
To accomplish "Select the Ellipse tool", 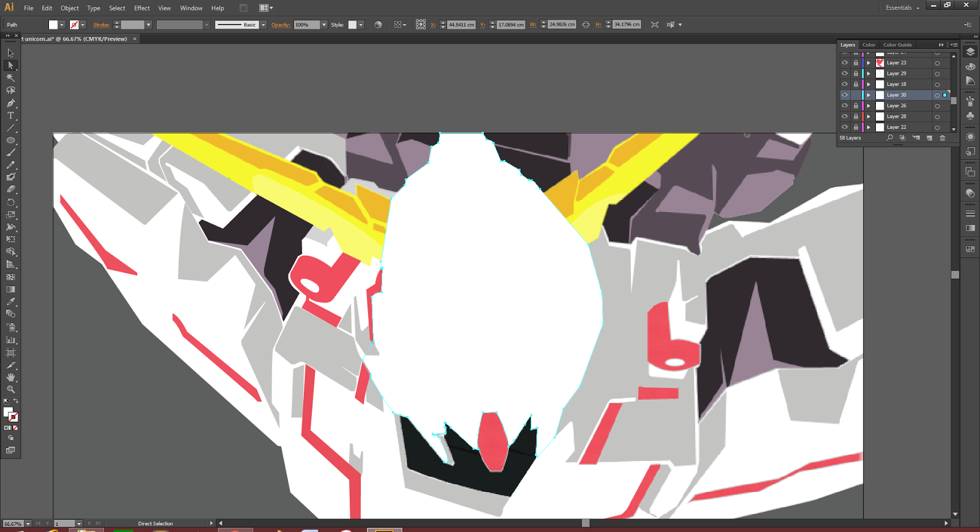I will [x=10, y=140].
